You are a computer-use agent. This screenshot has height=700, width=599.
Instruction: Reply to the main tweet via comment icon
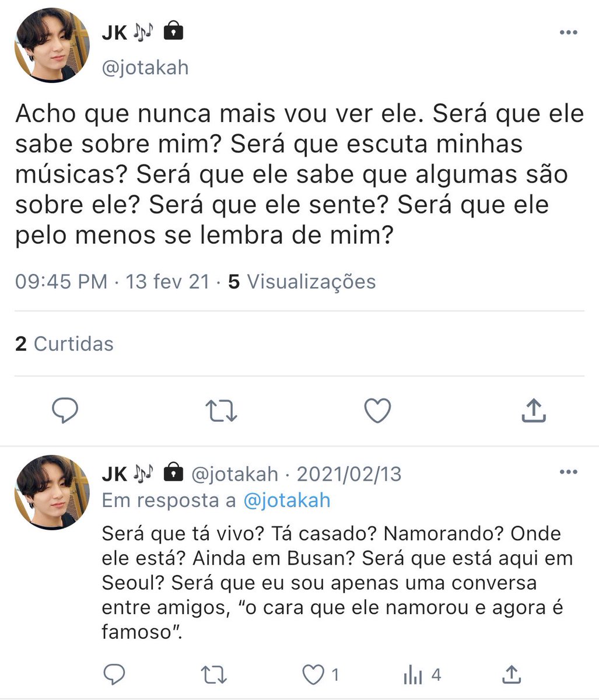pyautogui.click(x=65, y=411)
